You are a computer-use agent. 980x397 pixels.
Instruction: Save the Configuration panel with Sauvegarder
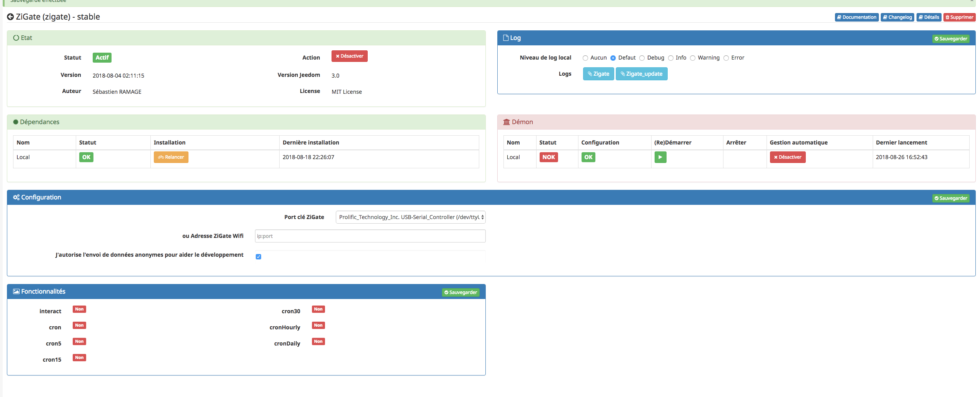tap(951, 198)
